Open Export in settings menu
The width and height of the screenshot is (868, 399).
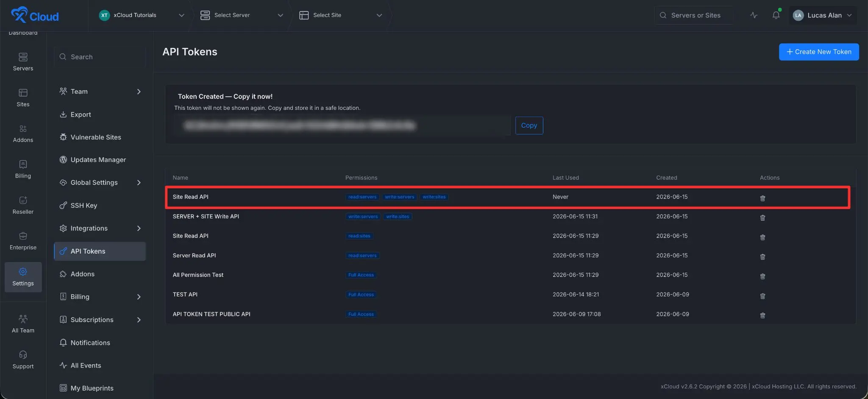[100, 114]
